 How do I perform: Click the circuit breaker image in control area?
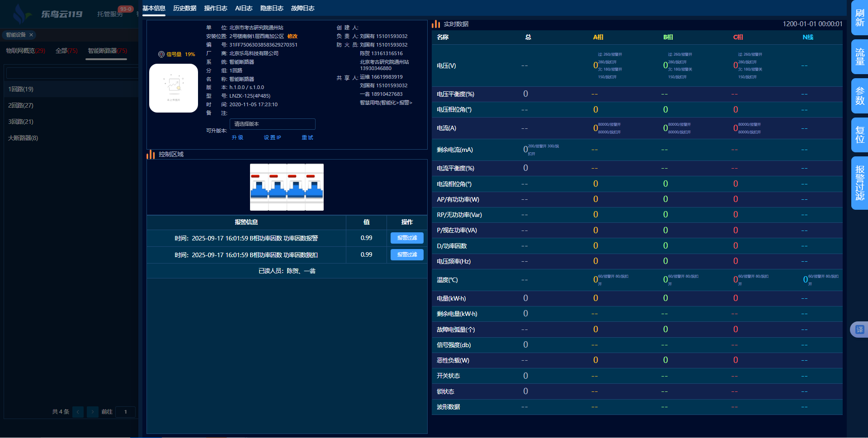click(x=287, y=187)
